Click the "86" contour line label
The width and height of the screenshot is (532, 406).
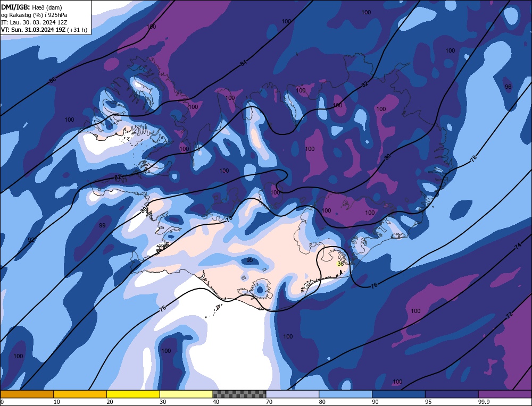click(52, 80)
